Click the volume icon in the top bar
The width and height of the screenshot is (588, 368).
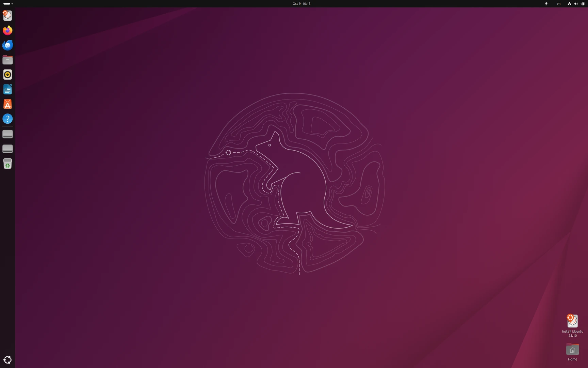click(x=576, y=3)
